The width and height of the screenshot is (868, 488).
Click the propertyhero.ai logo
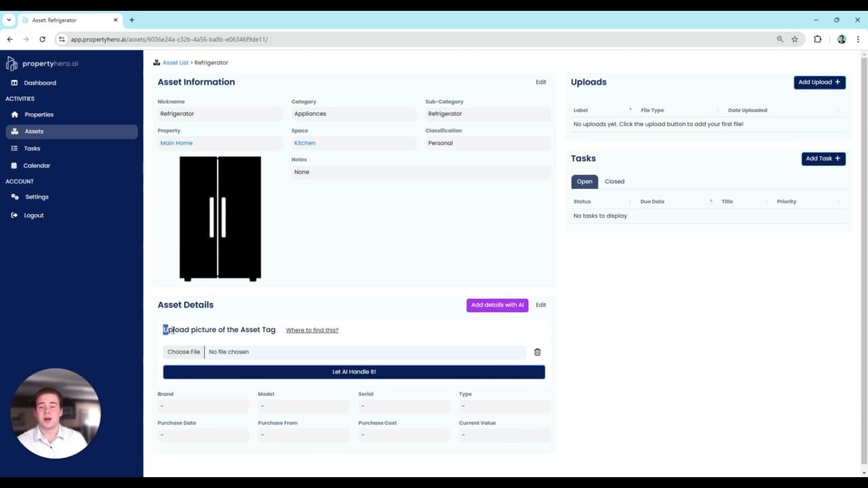coord(42,64)
